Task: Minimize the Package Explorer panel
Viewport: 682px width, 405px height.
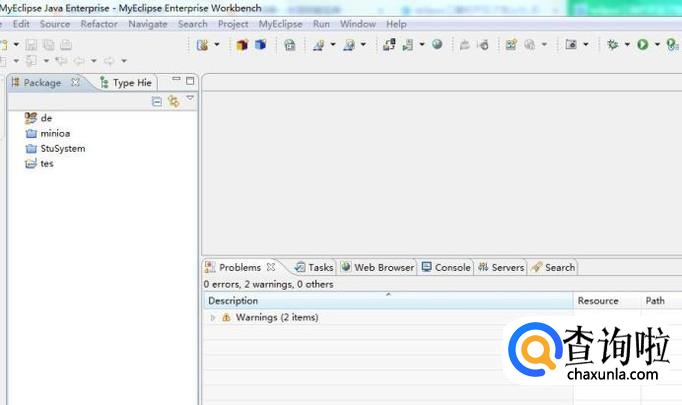Action: coord(176,79)
